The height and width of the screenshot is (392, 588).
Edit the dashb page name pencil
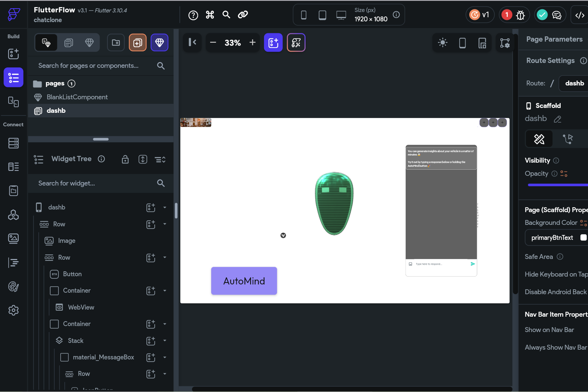[558, 119]
